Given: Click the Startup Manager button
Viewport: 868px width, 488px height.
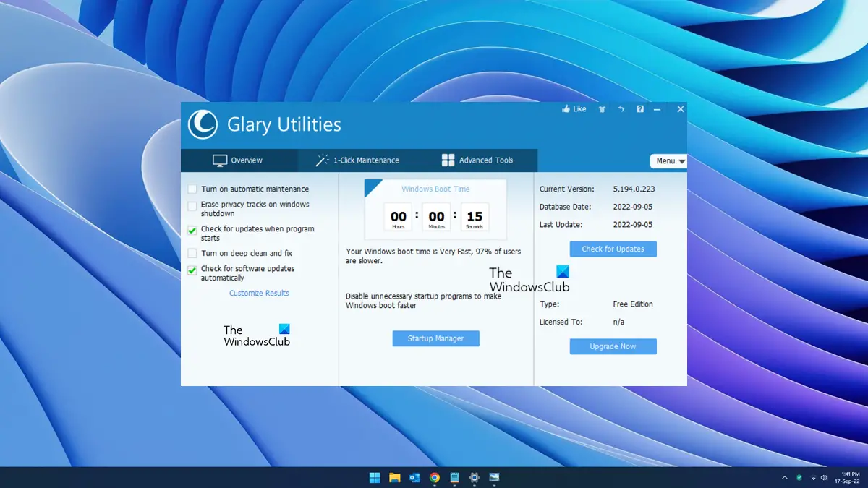Looking at the screenshot, I should pyautogui.click(x=435, y=338).
